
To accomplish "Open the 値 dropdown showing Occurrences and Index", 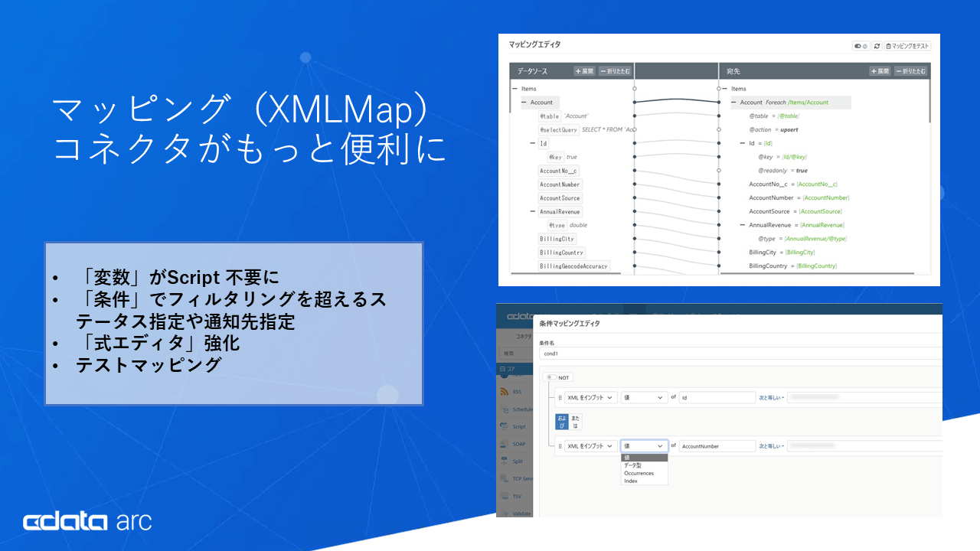I will [x=644, y=445].
